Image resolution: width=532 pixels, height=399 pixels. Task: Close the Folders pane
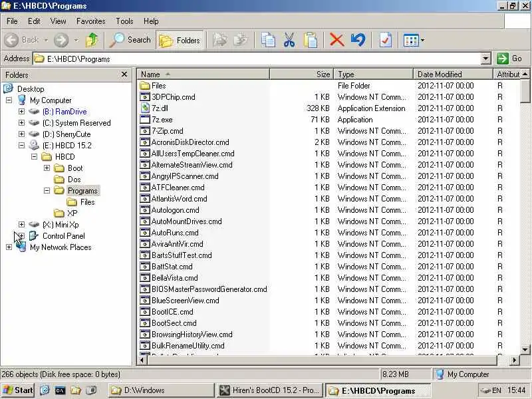124,74
